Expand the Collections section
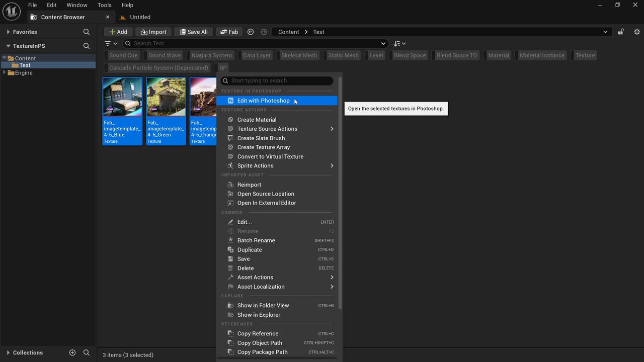 coord(8,352)
